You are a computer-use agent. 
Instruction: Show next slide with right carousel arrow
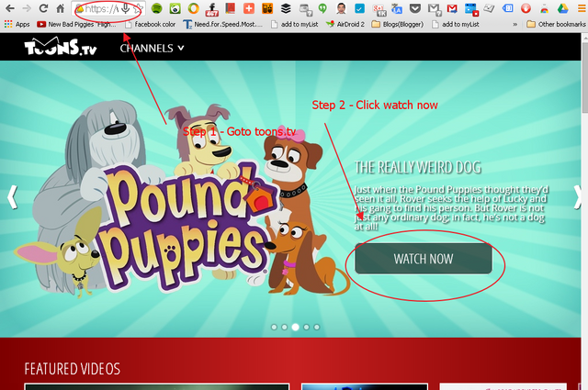pos(578,197)
